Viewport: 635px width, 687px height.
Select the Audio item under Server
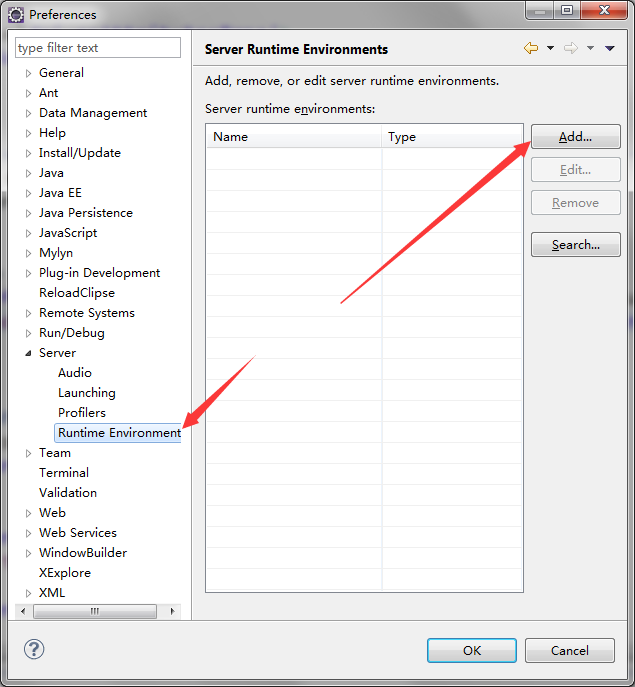point(74,373)
